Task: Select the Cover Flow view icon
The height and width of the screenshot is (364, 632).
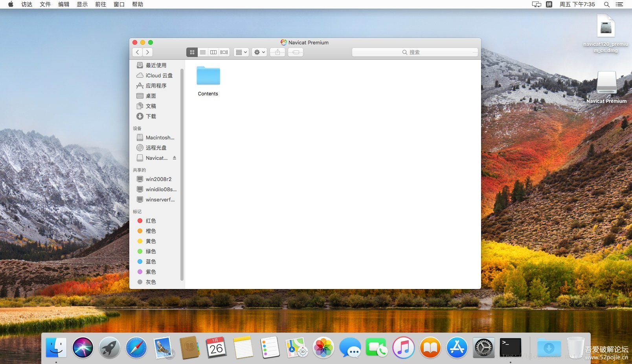Action: coord(224,52)
